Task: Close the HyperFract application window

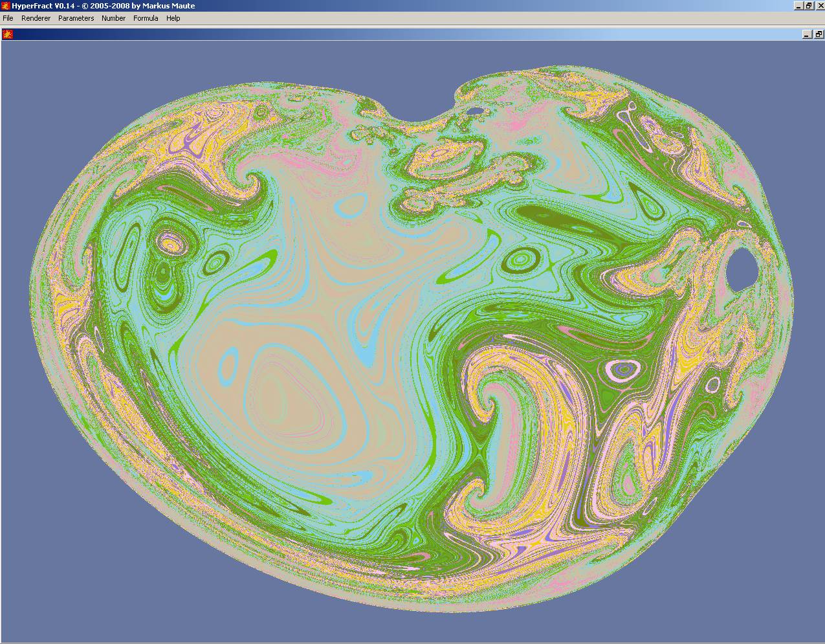Action: coord(819,6)
